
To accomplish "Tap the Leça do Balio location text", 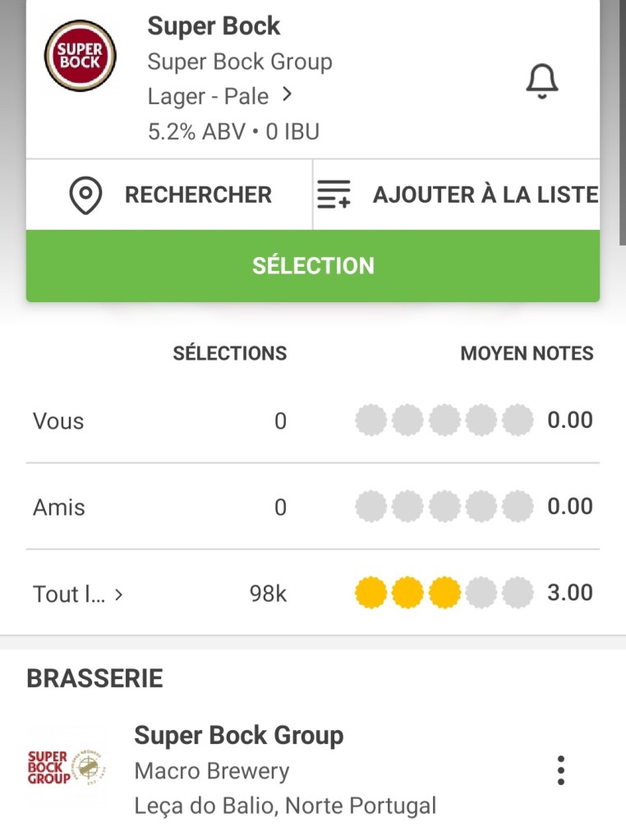I will pos(285,806).
